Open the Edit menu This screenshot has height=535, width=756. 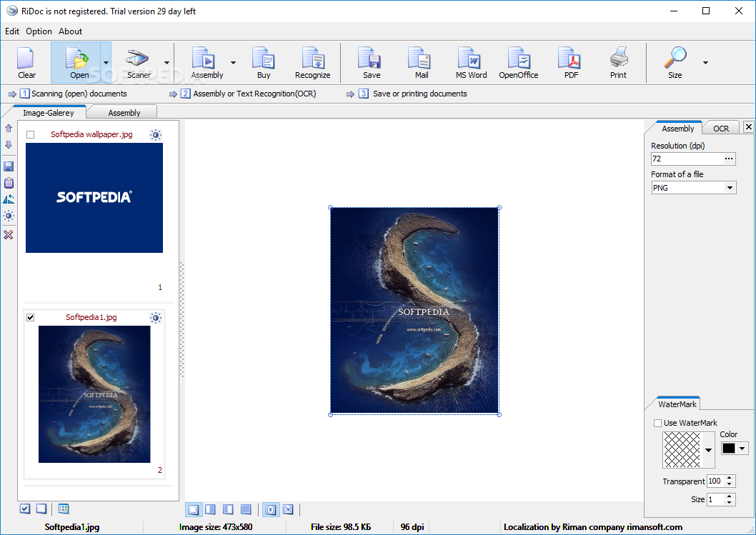pos(12,31)
